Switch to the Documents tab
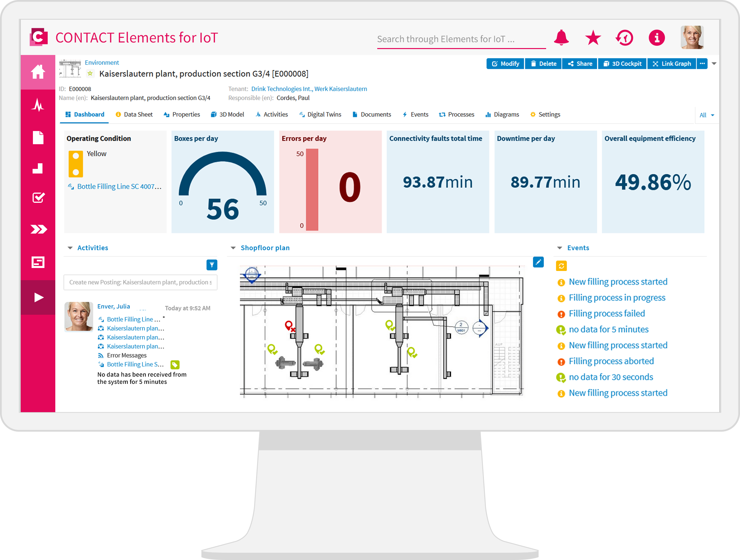 pos(371,115)
